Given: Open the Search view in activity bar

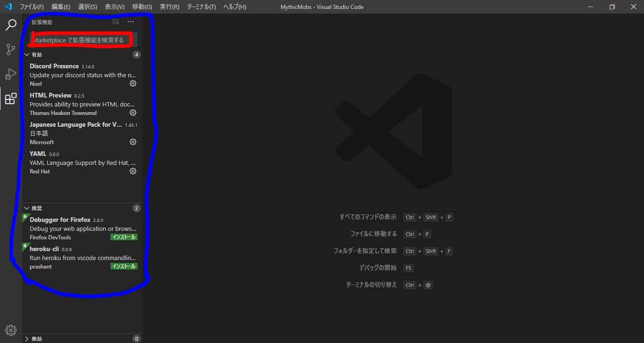Looking at the screenshot, I should pos(11,25).
